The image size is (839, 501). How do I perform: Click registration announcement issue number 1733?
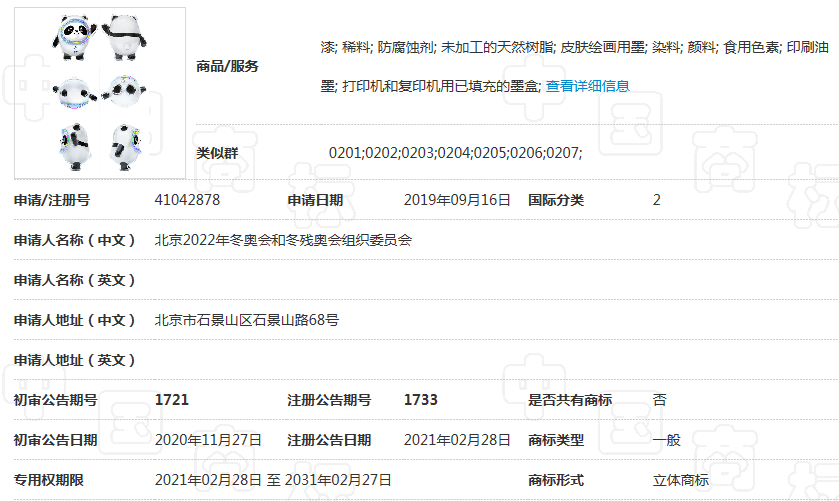[x=421, y=400]
